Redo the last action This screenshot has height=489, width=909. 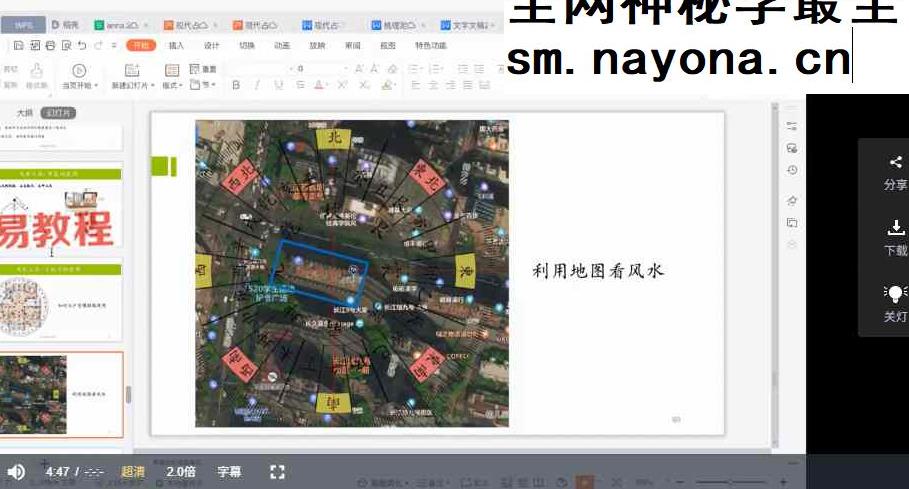[x=99, y=45]
